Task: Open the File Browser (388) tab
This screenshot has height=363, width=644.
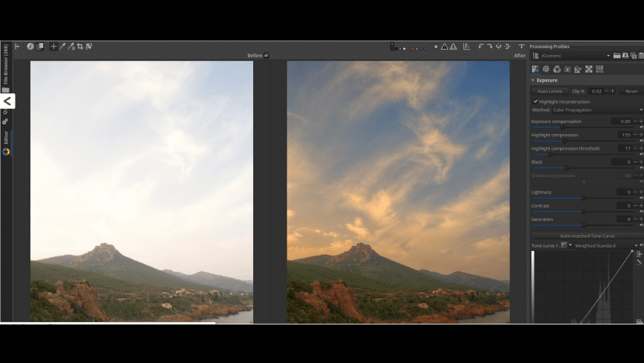Action: 5,64
